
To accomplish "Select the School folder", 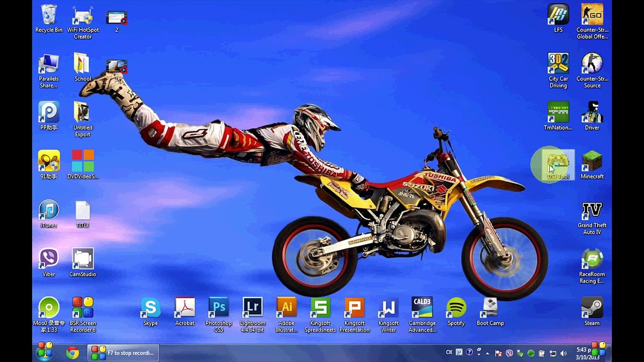I will pos(83,67).
